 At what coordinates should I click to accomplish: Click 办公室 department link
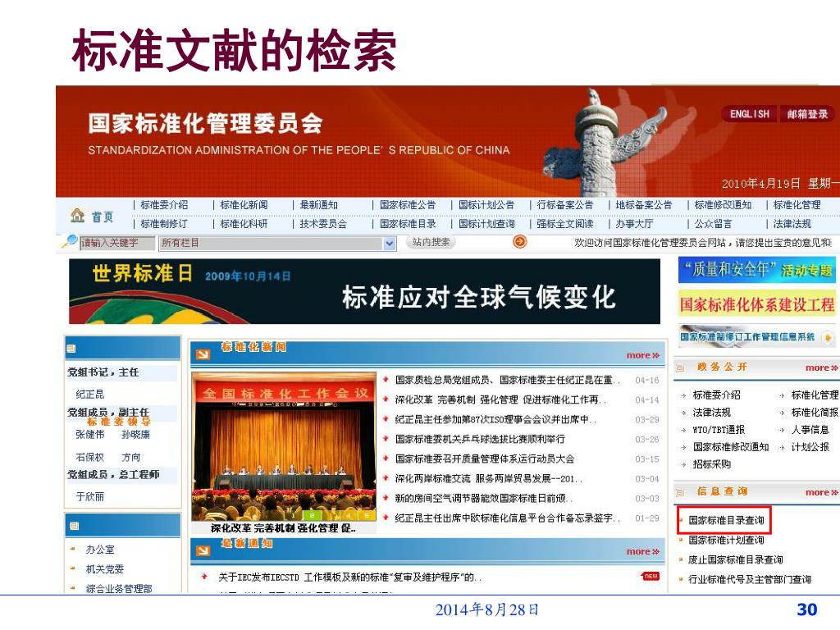[x=100, y=549]
